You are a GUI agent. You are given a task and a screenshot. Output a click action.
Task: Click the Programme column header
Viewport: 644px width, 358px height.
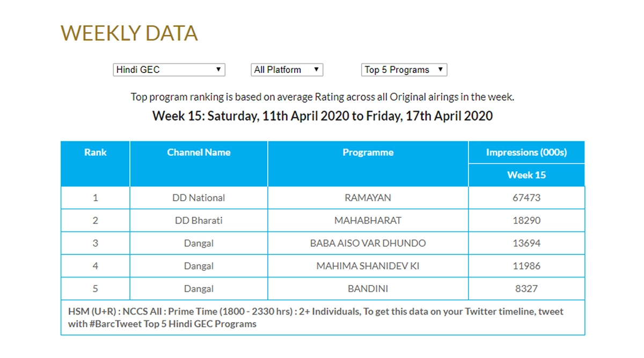[x=368, y=152]
